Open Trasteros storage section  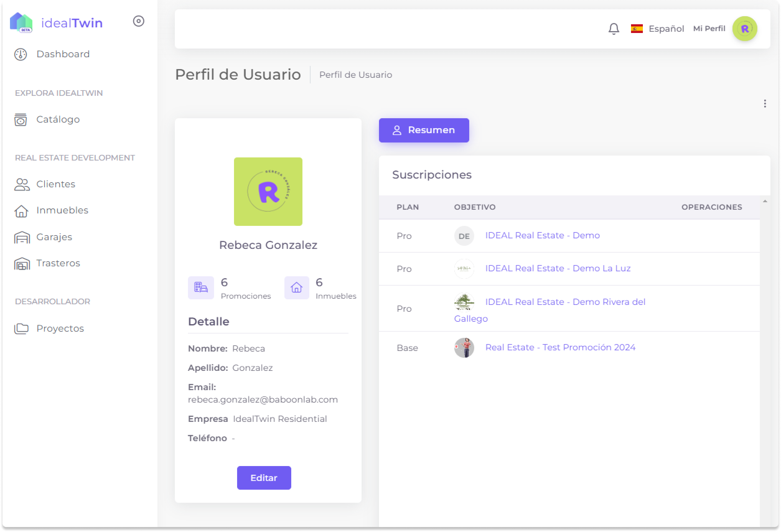(x=58, y=263)
